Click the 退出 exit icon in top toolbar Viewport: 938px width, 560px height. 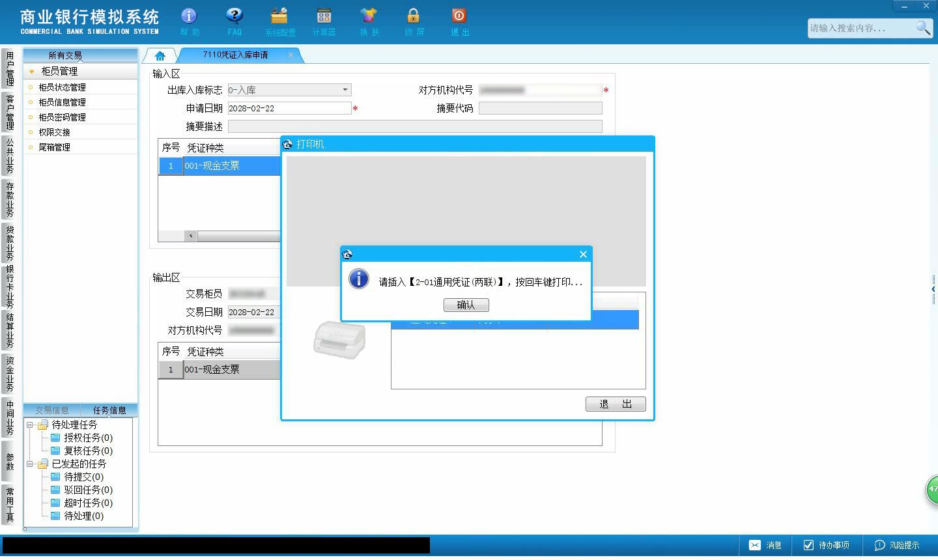click(459, 22)
